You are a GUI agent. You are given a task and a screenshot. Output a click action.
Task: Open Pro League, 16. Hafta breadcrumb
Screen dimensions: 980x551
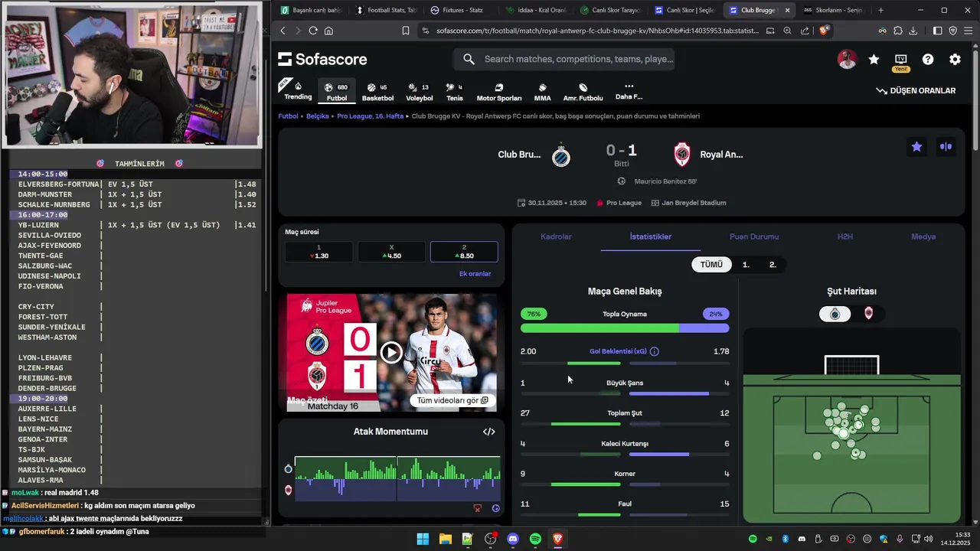coord(370,116)
